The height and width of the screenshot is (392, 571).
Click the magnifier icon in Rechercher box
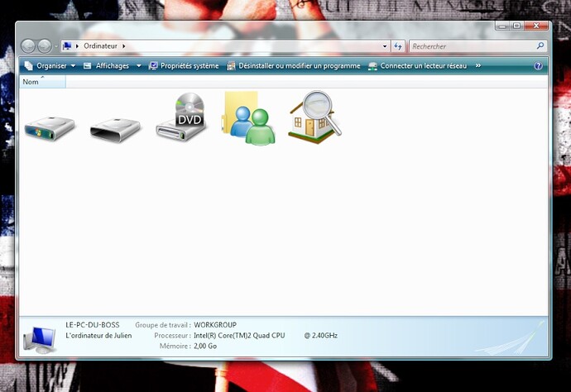point(541,46)
